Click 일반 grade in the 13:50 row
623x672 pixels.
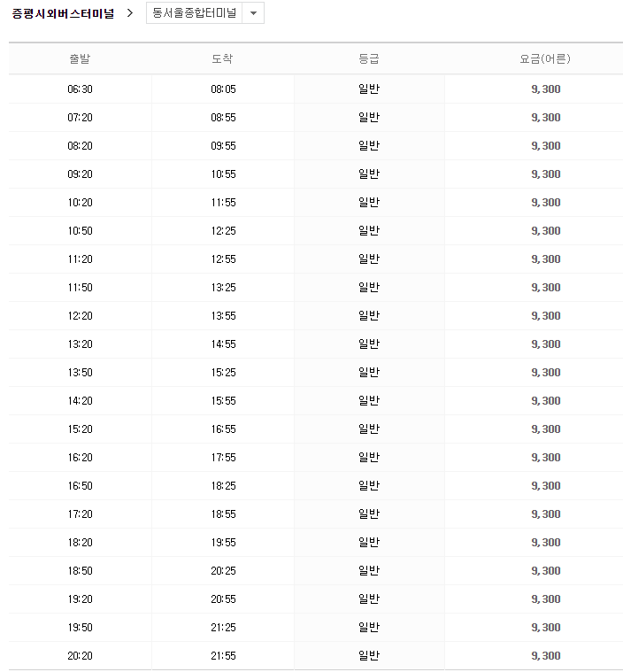click(369, 372)
